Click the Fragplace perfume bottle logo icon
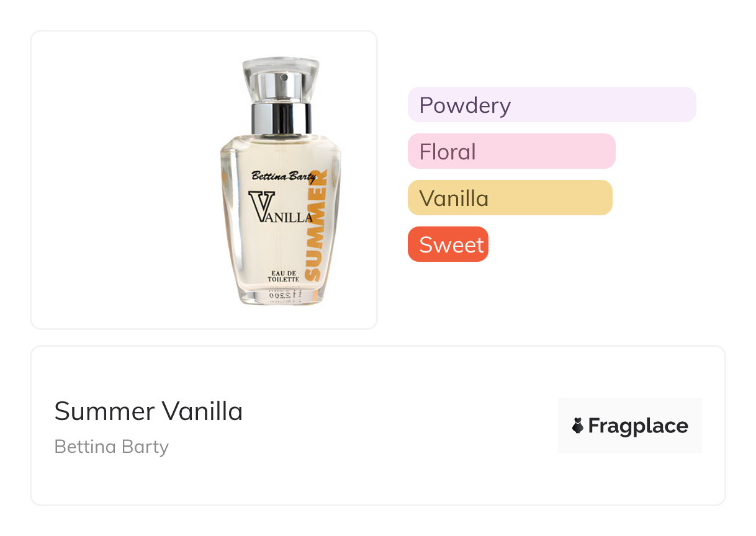Viewport: 756px width, 536px height. point(578,426)
